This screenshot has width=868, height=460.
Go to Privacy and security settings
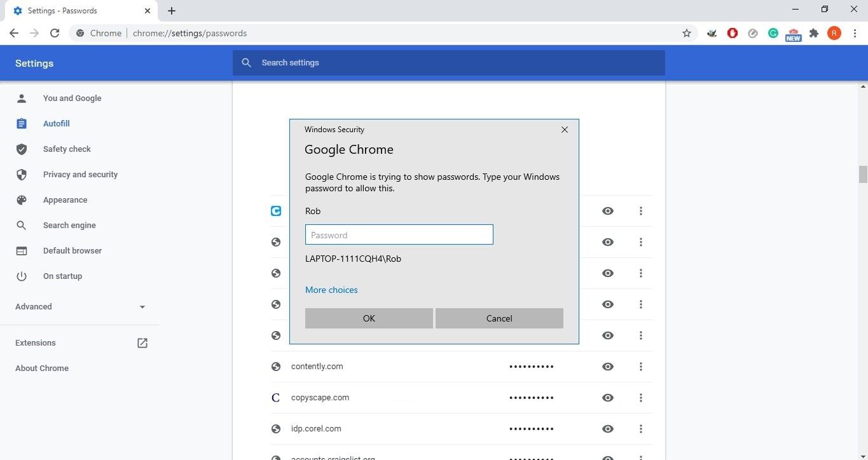(80, 174)
